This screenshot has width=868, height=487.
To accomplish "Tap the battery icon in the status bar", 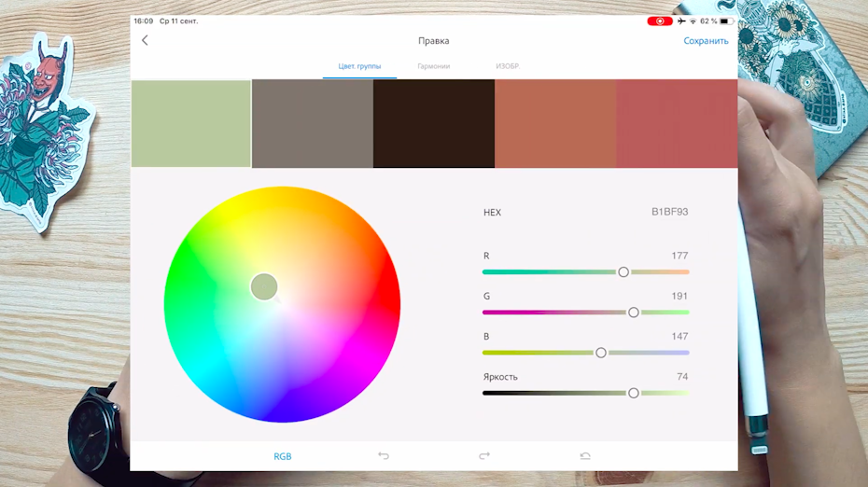I will (x=725, y=21).
